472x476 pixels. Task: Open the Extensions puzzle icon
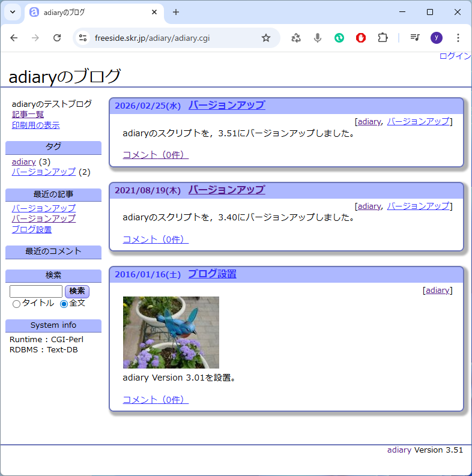click(x=383, y=38)
